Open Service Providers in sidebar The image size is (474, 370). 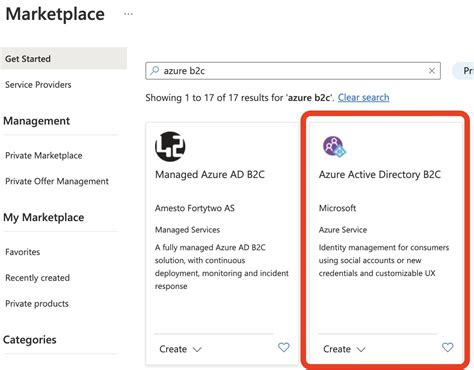click(38, 85)
